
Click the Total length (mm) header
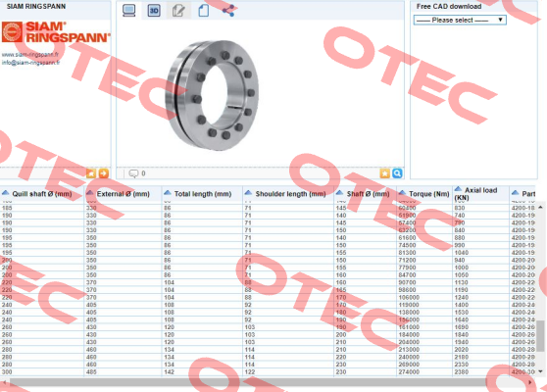(203, 194)
